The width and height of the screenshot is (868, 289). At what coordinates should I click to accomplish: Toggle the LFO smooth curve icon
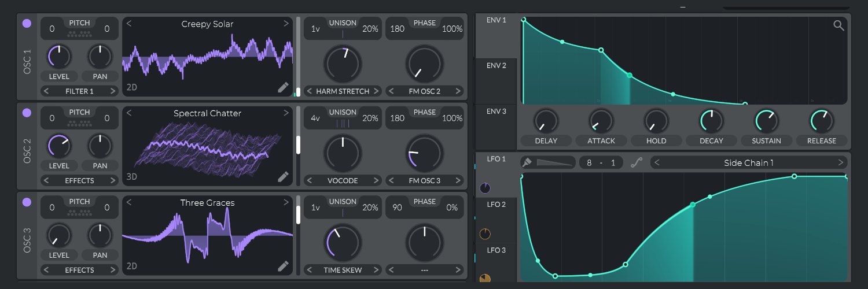point(636,163)
